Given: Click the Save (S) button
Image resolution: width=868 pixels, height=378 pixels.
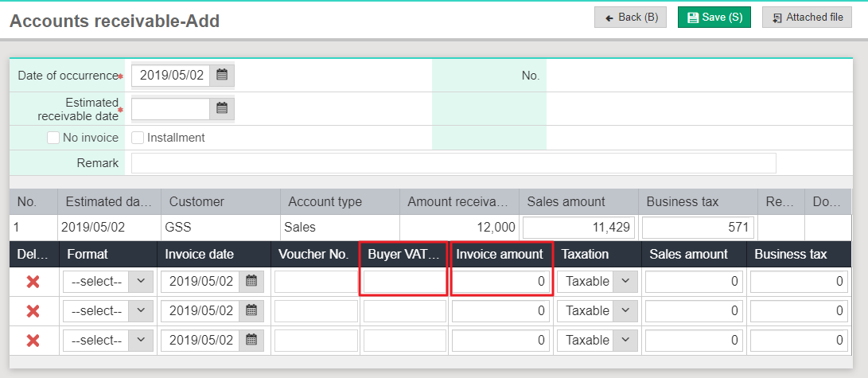Looking at the screenshot, I should [714, 18].
